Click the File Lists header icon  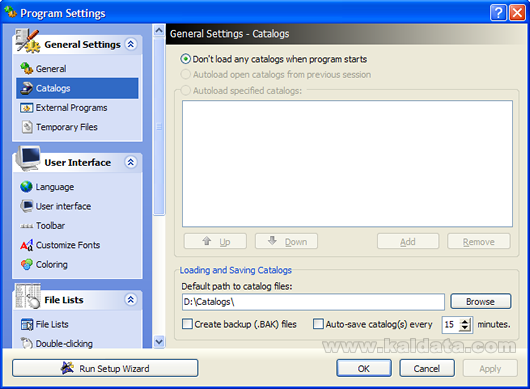tap(28, 296)
